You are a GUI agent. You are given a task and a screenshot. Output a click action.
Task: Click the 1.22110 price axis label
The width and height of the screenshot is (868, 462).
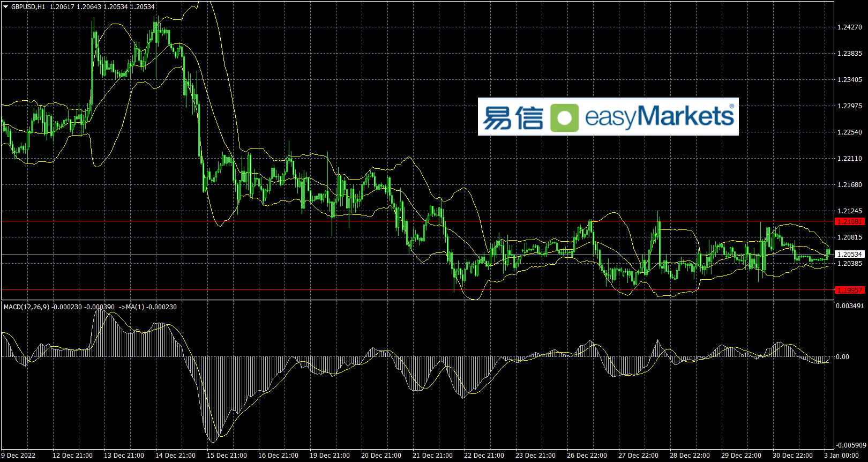tap(850, 159)
